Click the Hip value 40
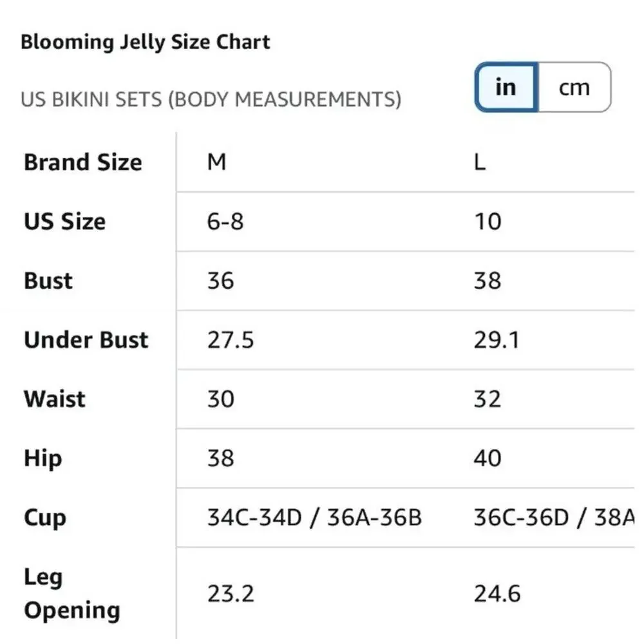The width and height of the screenshot is (644, 644). [488, 459]
